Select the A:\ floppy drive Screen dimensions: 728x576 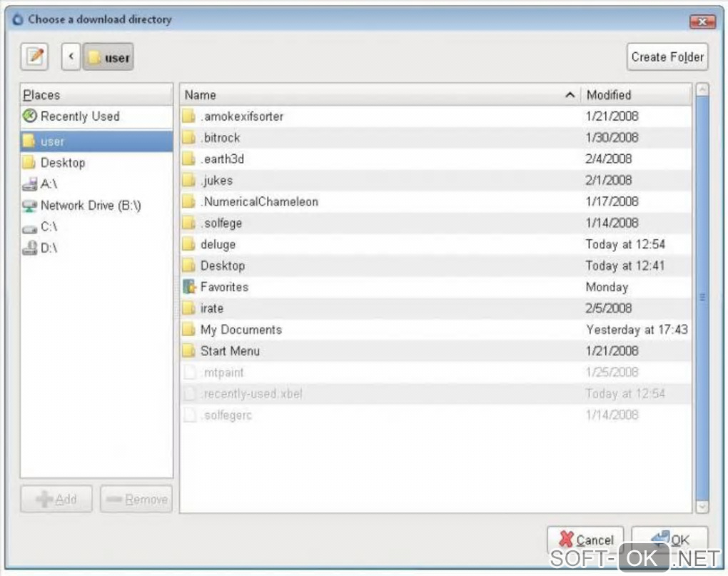(x=96, y=184)
